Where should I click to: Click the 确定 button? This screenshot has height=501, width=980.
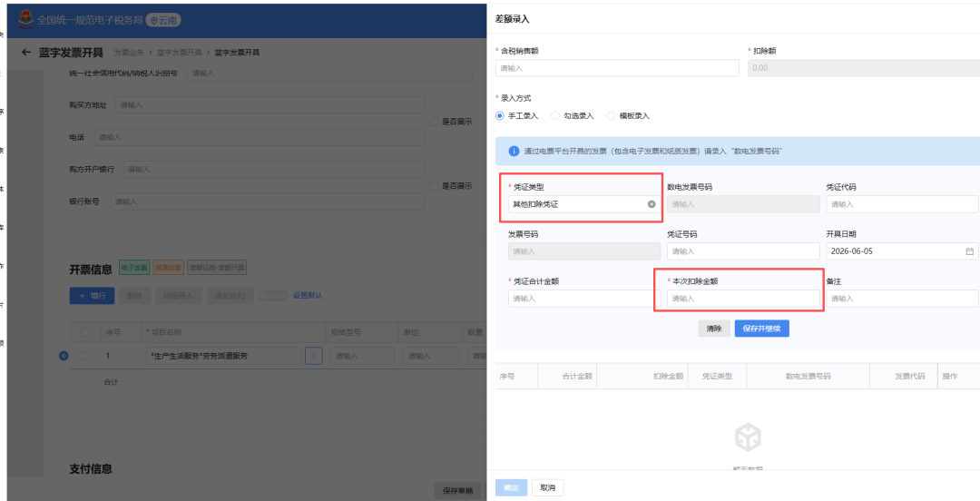pos(511,488)
